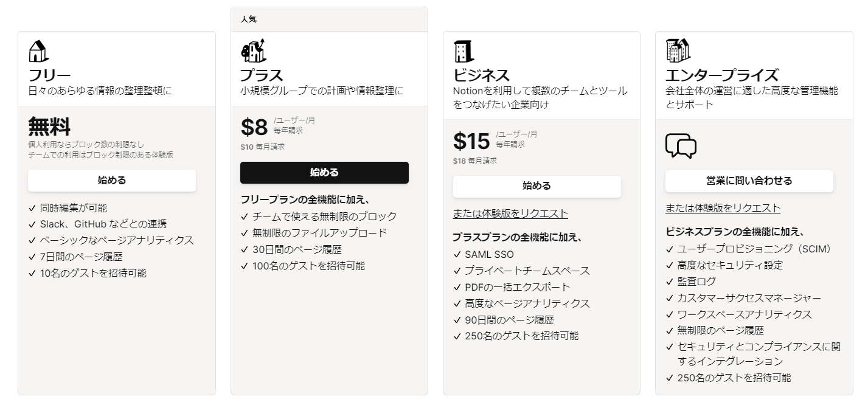
Task: Click the checkmark beside SAML SSO
Action: pos(457,255)
